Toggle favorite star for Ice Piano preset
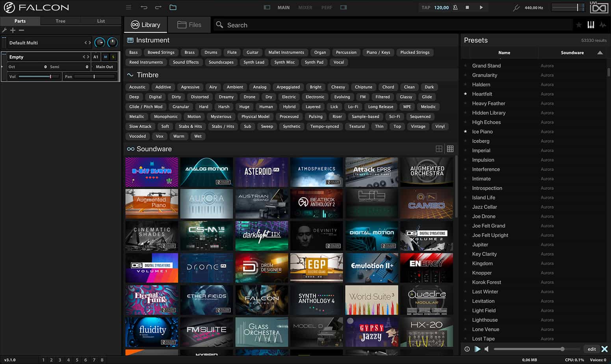The image size is (611, 364). [466, 132]
